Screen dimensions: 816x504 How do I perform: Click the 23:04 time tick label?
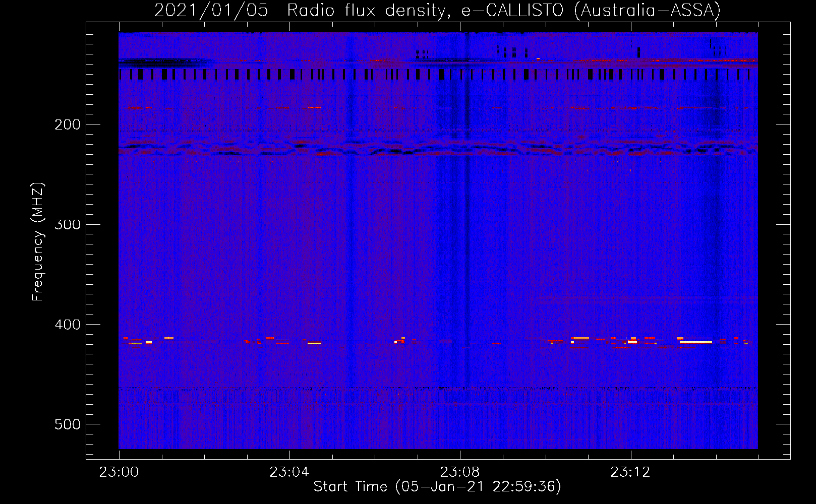coord(289,472)
